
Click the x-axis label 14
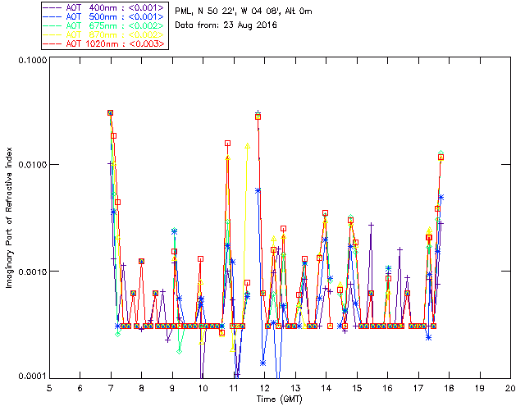tap(326, 388)
